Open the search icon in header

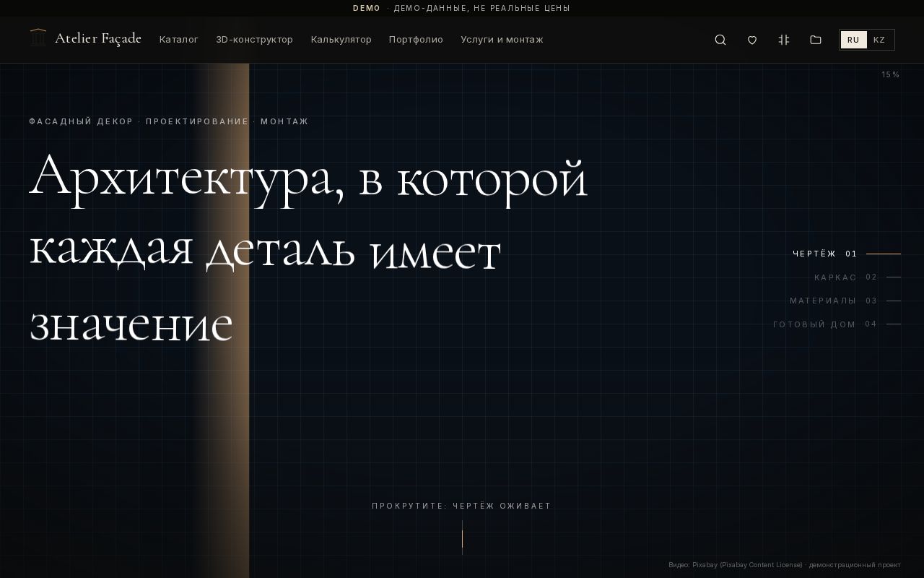point(720,40)
